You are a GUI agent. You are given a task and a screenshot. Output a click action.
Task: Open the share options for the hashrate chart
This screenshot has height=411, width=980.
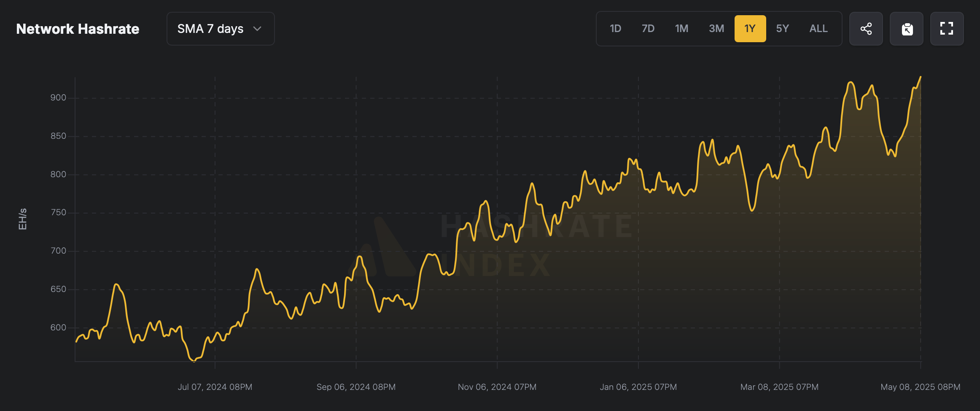point(866,28)
